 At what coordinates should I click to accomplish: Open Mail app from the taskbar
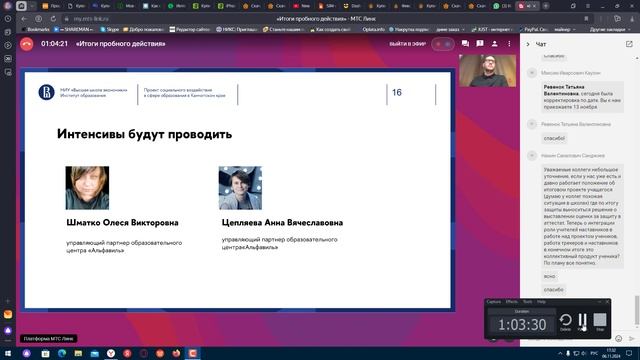[94, 353]
